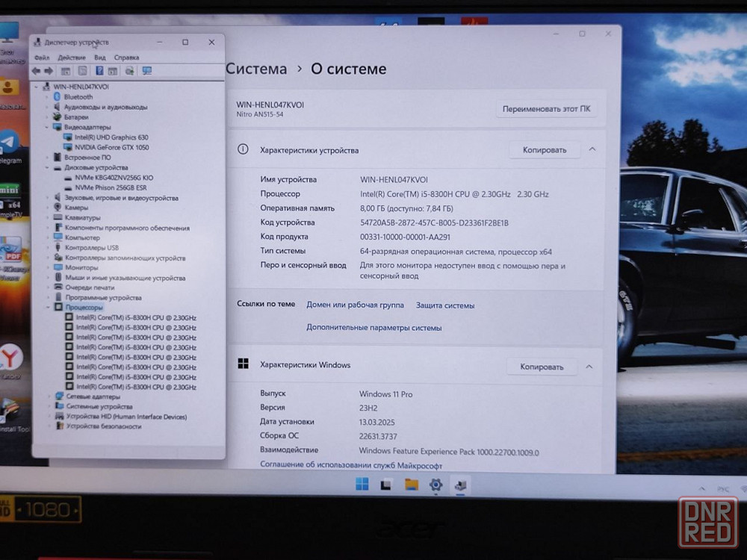Click forward arrow in Device Manager toolbar
This screenshot has height=560, width=747.
point(48,71)
